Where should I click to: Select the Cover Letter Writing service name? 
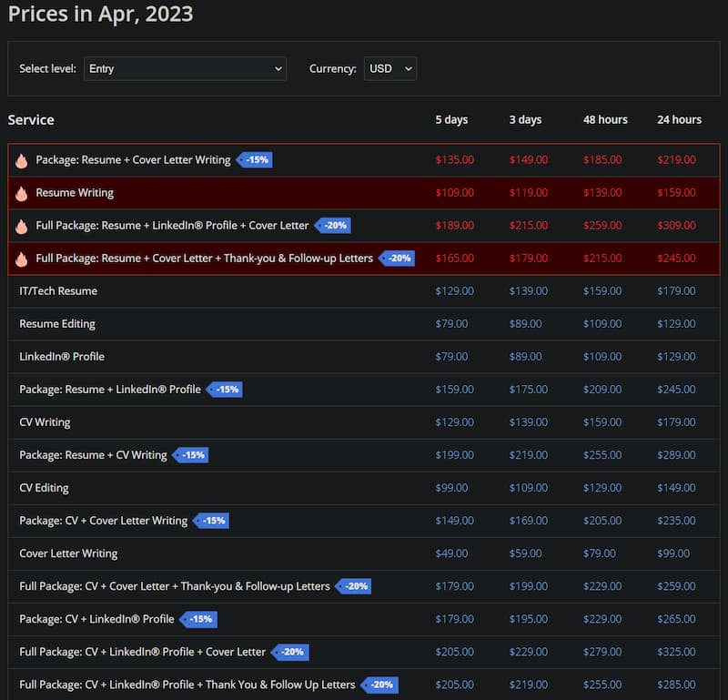point(68,553)
